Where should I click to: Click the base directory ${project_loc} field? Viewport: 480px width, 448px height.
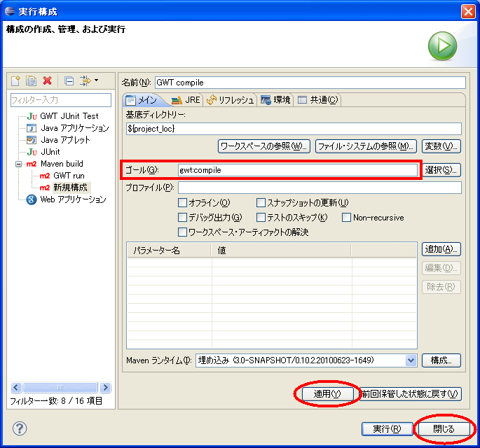(294, 129)
